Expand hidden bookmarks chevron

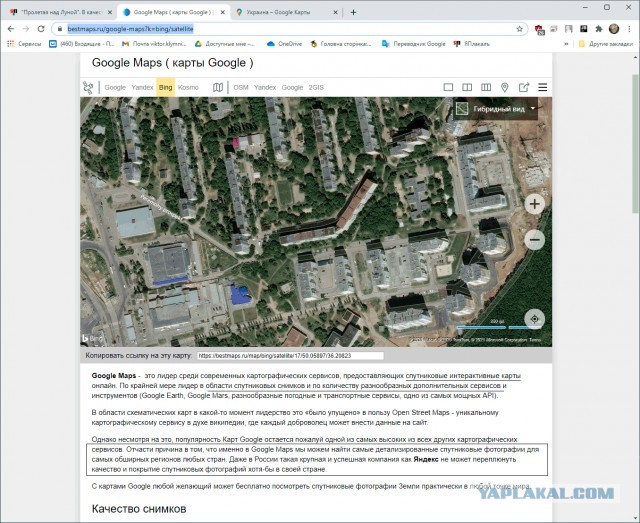[x=566, y=44]
